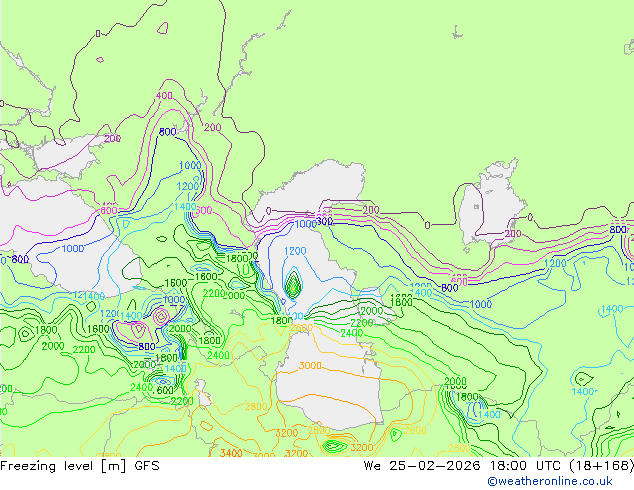634x490 pixels.
Task: Click the magenta 400 label near top
Action: point(164,96)
